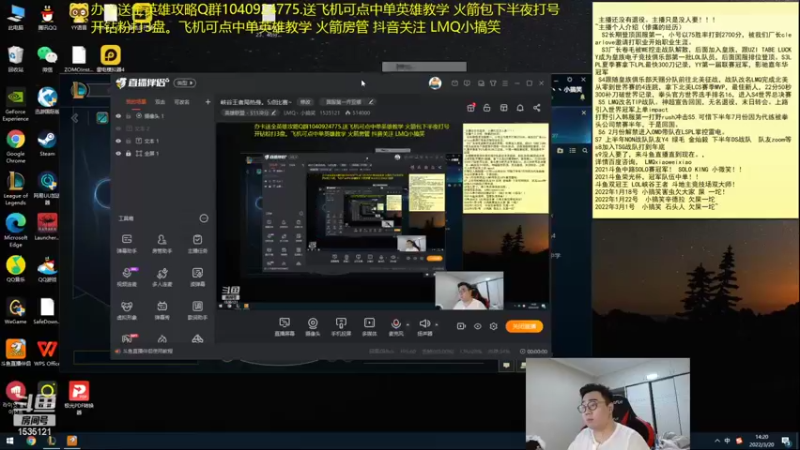Toggle the lock on 文本 1 layer

[129, 141]
